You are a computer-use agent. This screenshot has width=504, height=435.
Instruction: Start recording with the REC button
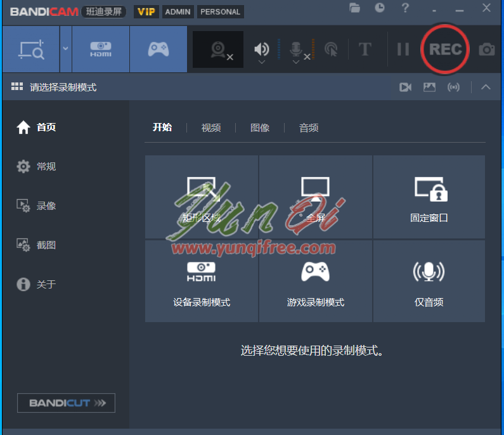pos(445,49)
